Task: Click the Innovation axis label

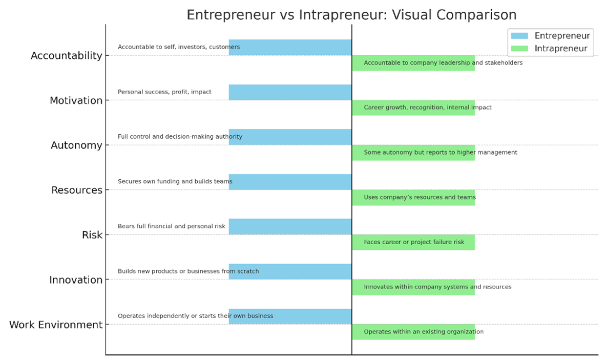Action: 76,280
